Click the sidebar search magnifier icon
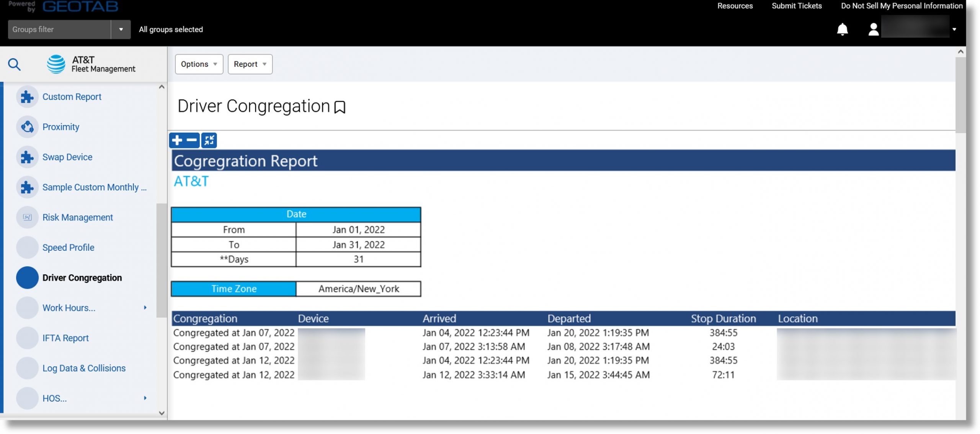Viewport: 980px width, 434px height. pyautogui.click(x=14, y=64)
